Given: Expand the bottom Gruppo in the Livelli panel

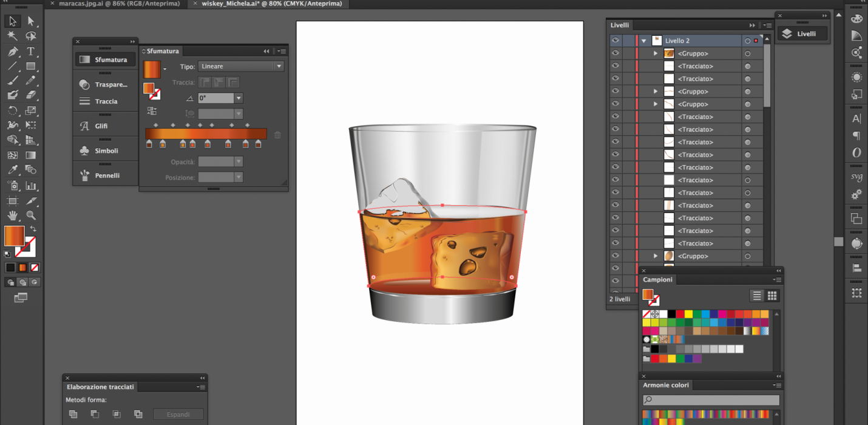Looking at the screenshot, I should click(x=655, y=256).
